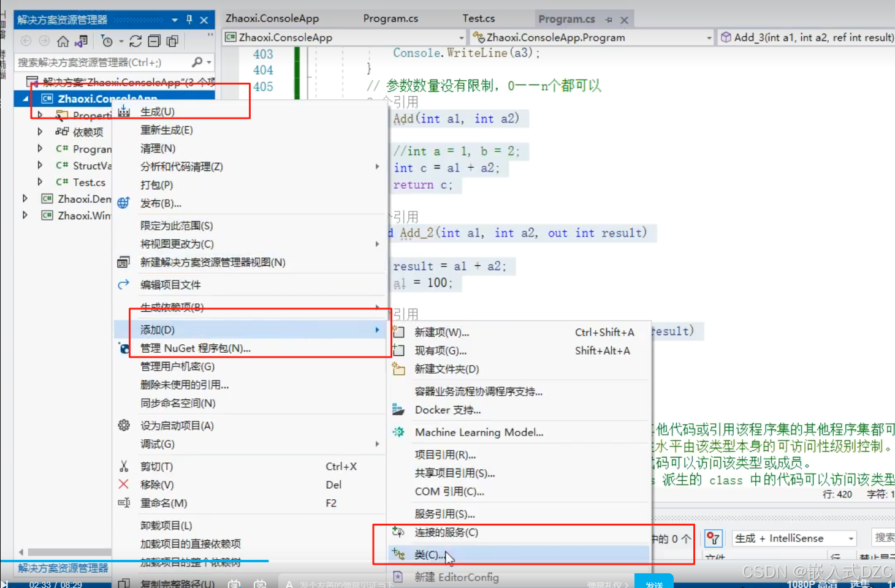
Task: Click the switch views icon in Solution Explorer
Action: (81, 41)
